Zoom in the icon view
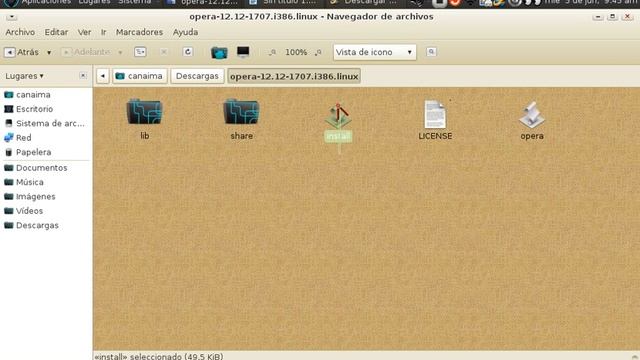This screenshot has height=360, width=640. (x=318, y=52)
